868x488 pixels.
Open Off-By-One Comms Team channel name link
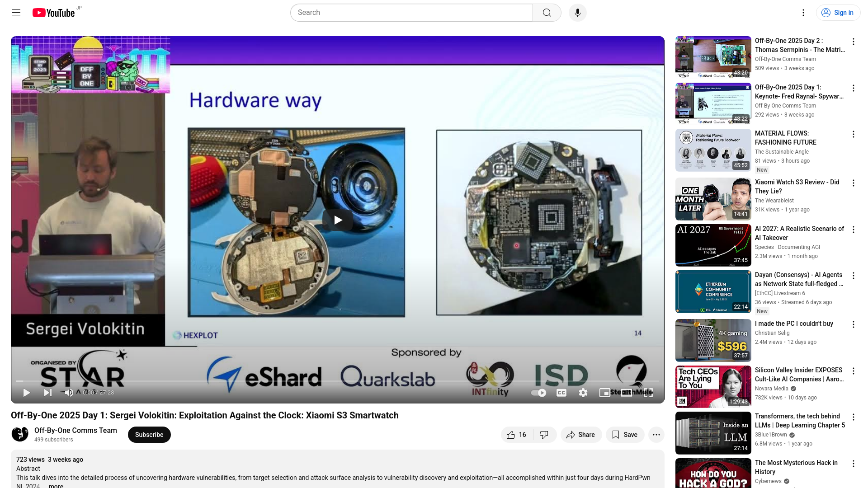(75, 430)
